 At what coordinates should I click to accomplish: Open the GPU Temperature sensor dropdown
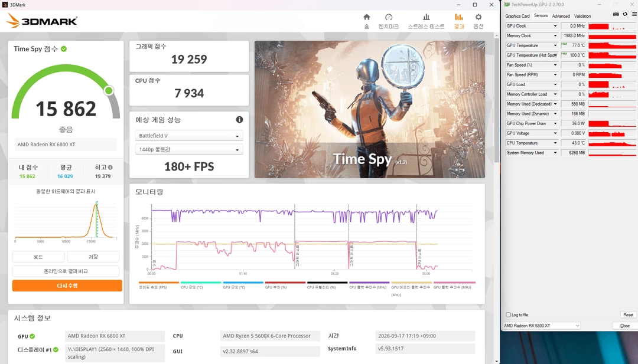tap(555, 45)
